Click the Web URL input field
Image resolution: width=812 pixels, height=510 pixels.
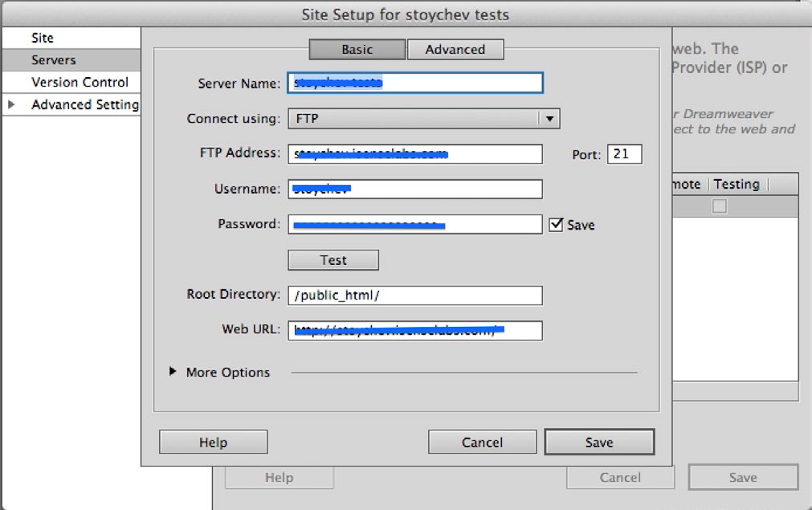pos(415,330)
